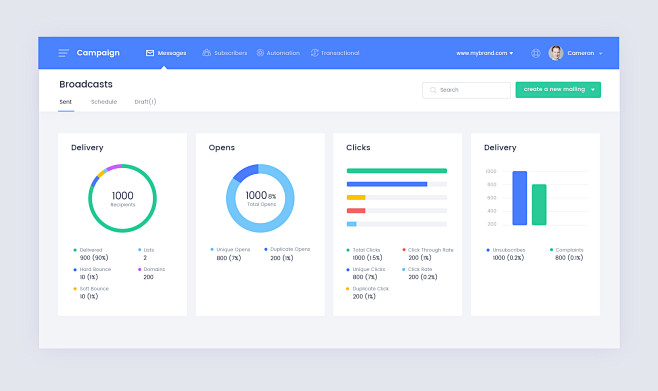Click the Automation gear icon

tap(260, 53)
